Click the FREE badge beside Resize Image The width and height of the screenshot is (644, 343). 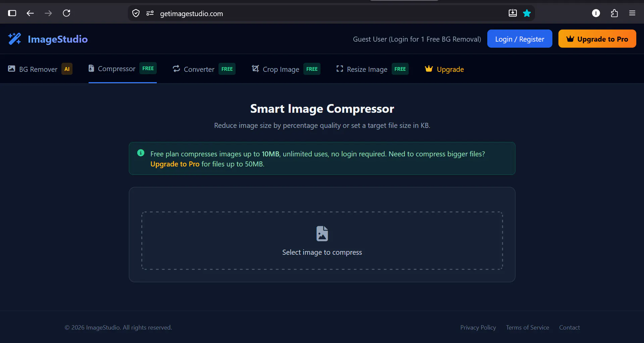[x=400, y=69]
